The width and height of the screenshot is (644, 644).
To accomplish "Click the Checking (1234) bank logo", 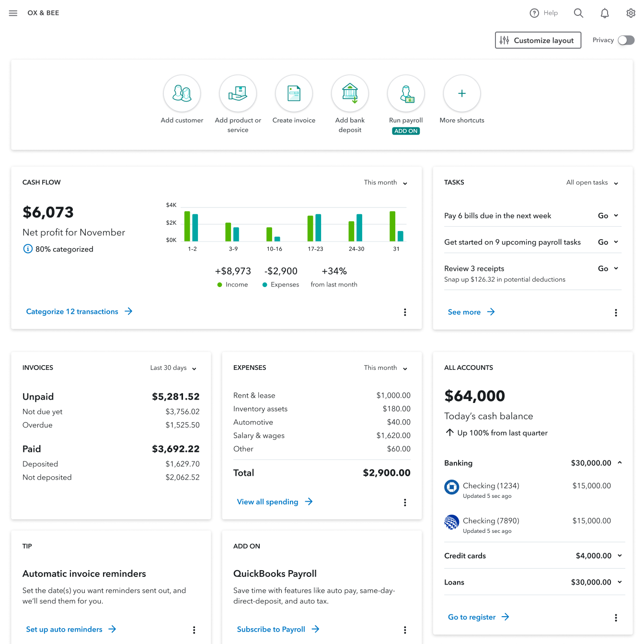I will click(x=451, y=487).
